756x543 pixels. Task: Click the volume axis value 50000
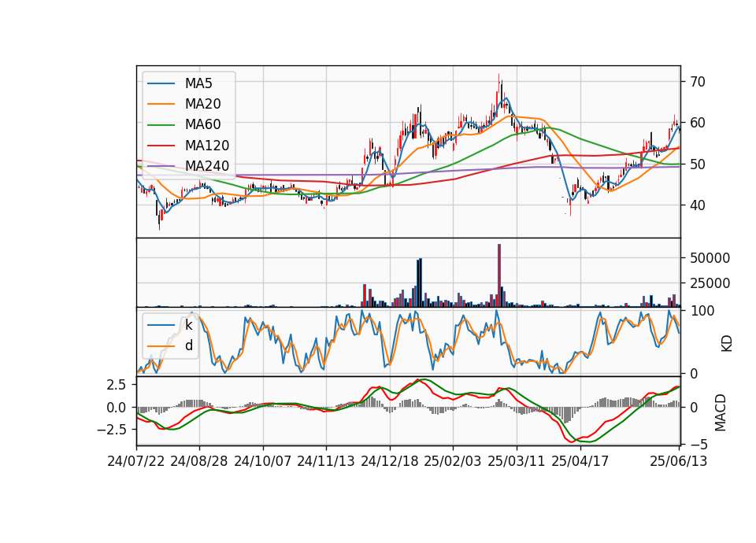tap(710, 258)
